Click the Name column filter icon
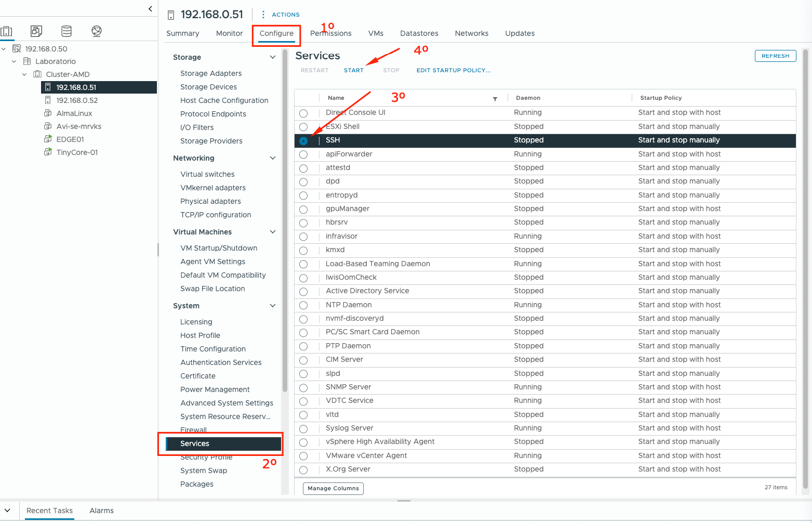 coord(495,99)
